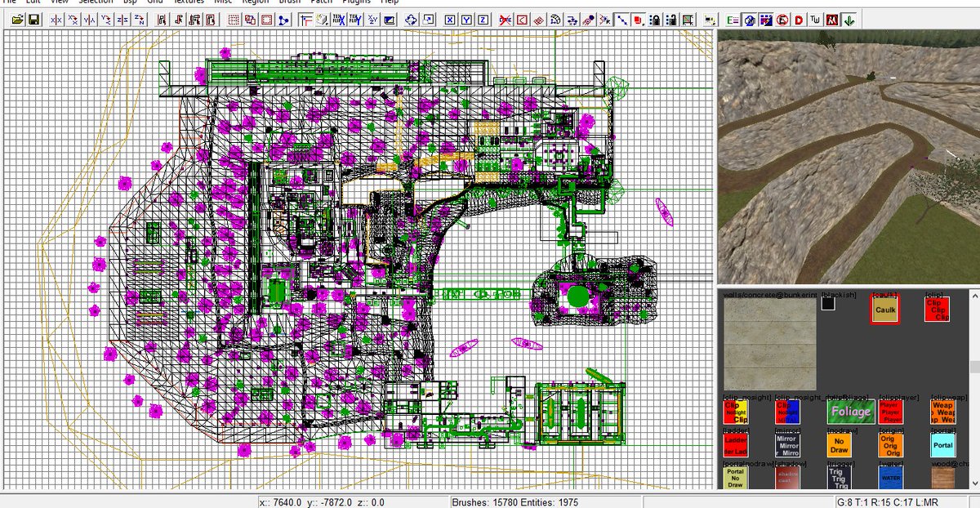The height and width of the screenshot is (508, 980).
Task: Select the clipweap orange texture thumbnail
Action: 942,412
